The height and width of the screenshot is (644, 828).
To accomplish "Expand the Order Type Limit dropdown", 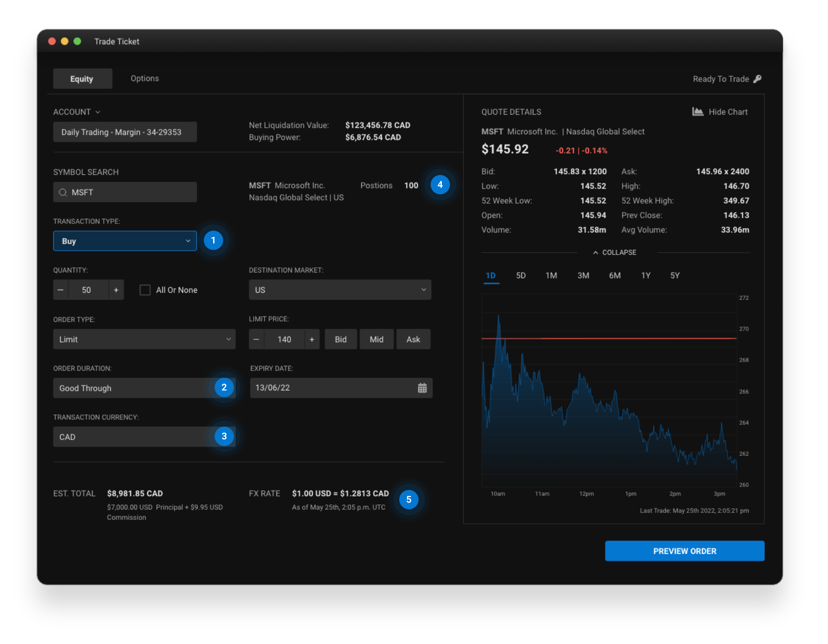I will click(x=144, y=339).
